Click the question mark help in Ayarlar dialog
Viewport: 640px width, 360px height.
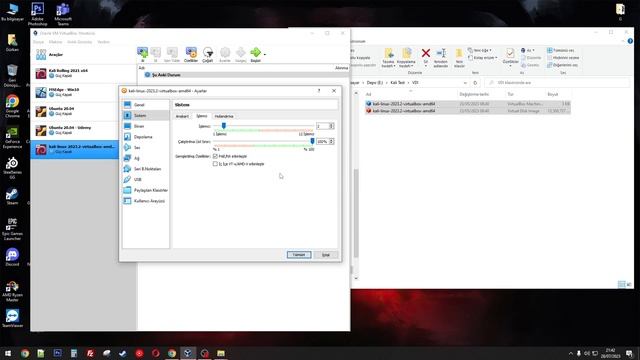tap(319, 91)
